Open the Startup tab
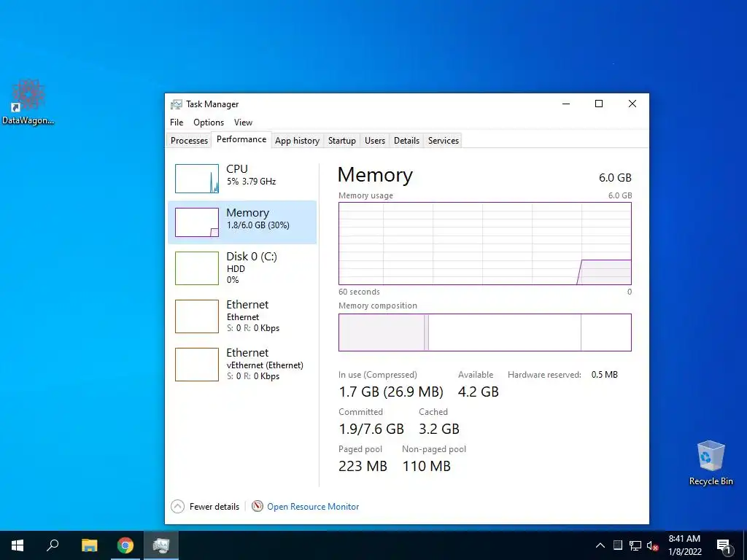 point(341,141)
